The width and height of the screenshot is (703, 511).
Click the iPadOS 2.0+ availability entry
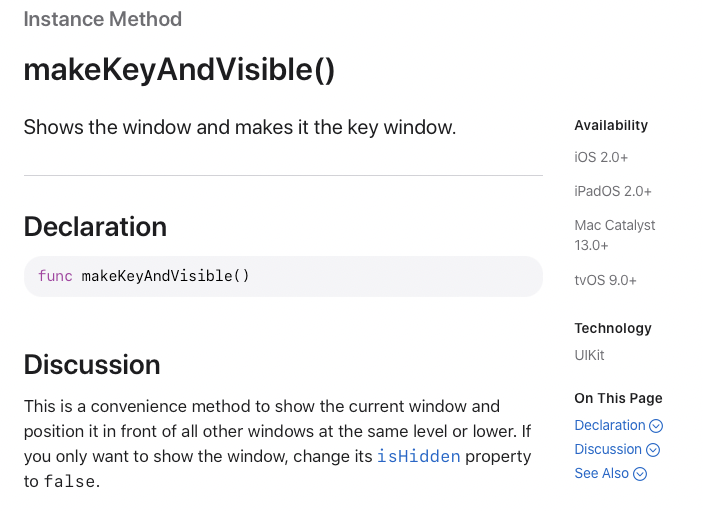point(613,191)
